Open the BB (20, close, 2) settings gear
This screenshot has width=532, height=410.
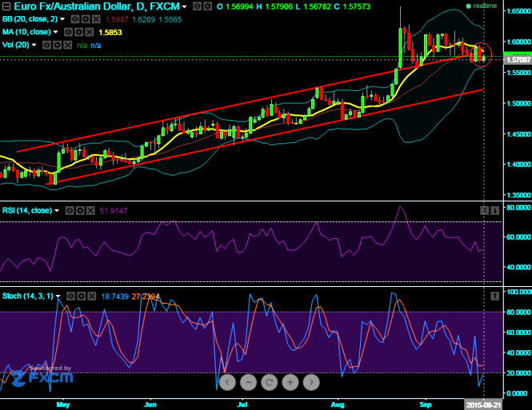pyautogui.click(x=86, y=19)
